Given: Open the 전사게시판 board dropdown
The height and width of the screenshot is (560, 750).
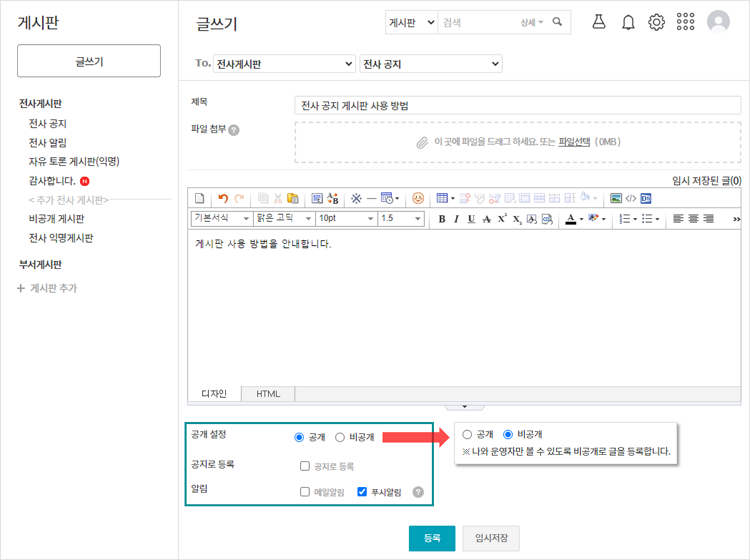Looking at the screenshot, I should click(x=284, y=64).
